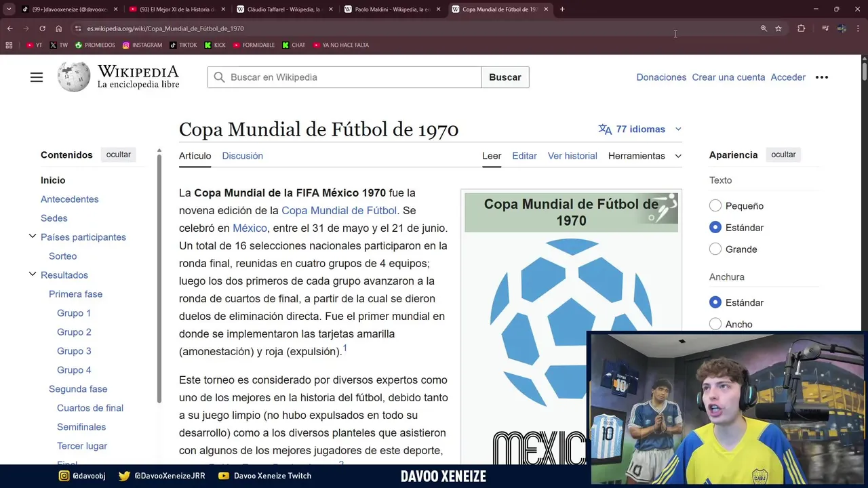Image resolution: width=868 pixels, height=488 pixels.
Task: Open the Herramientas dropdown
Action: pyautogui.click(x=644, y=156)
